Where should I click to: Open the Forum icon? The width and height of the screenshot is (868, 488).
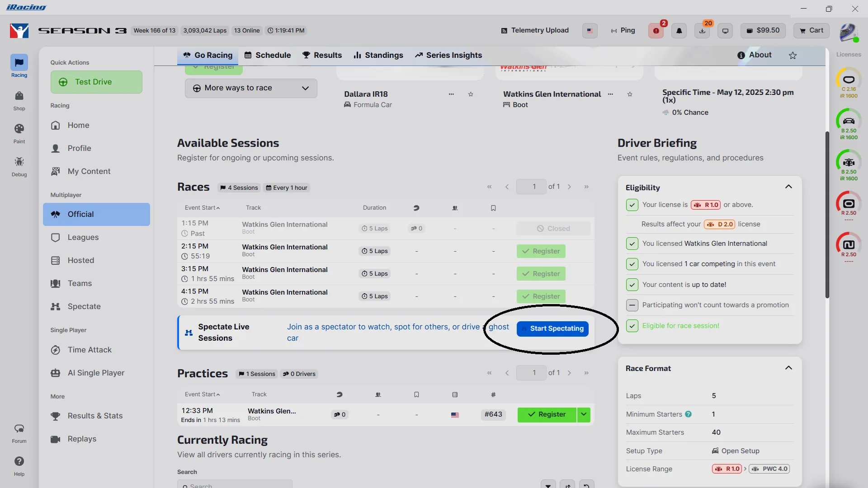click(x=19, y=433)
